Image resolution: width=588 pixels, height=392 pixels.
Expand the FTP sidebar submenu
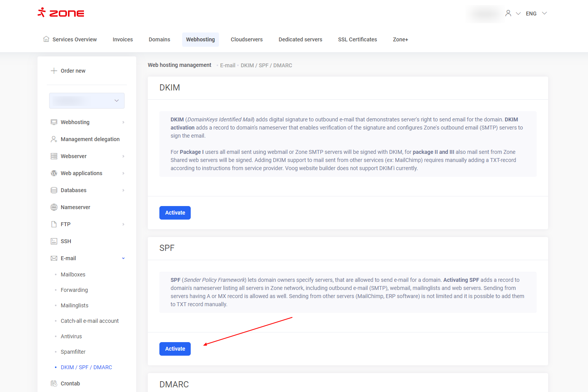pos(123,224)
